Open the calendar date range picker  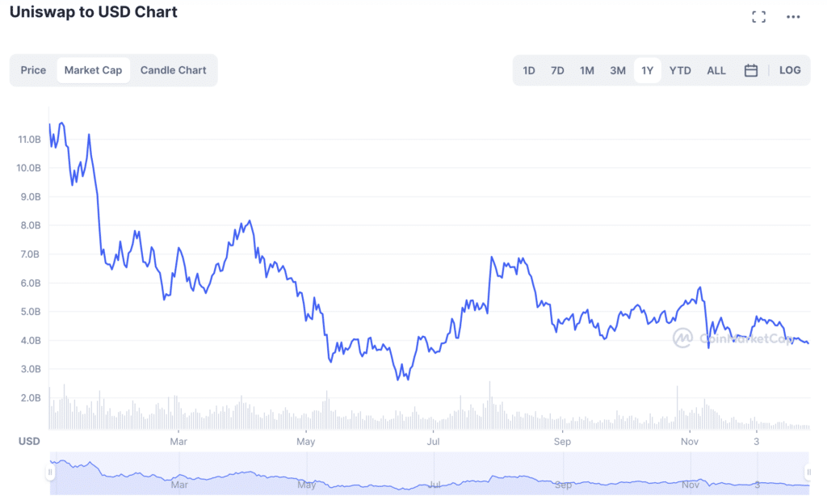point(750,70)
